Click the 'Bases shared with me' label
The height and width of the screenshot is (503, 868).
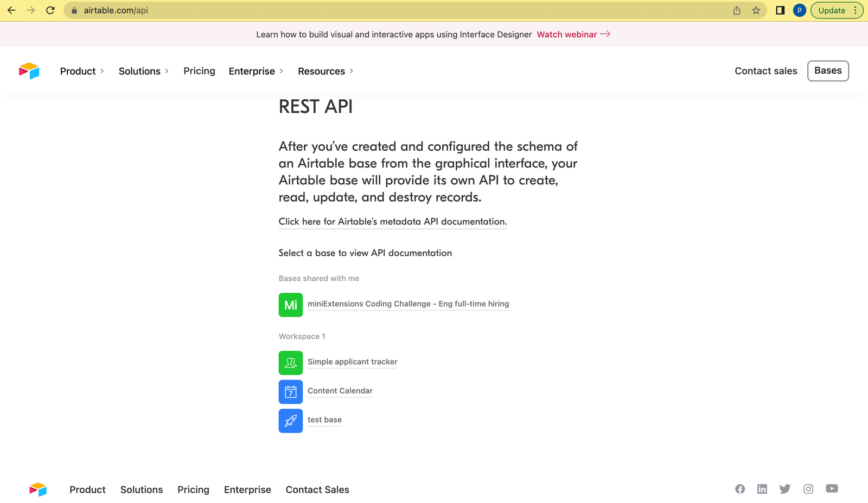pyautogui.click(x=319, y=279)
